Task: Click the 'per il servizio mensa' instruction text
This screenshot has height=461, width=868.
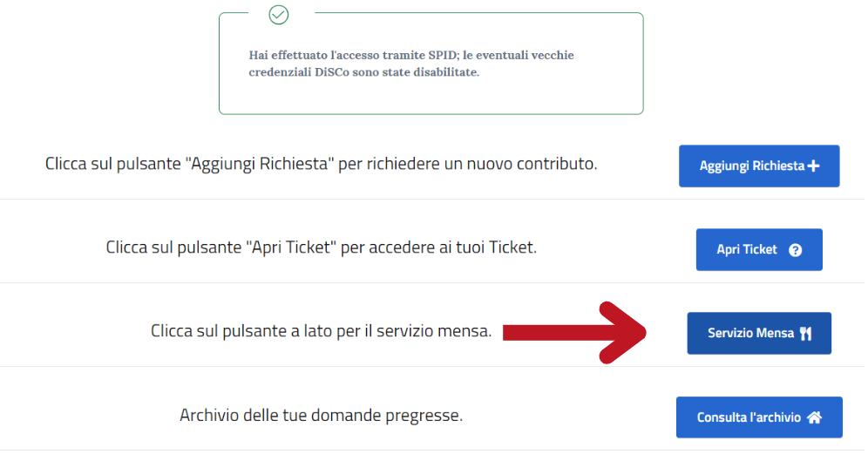Action: tap(321, 331)
